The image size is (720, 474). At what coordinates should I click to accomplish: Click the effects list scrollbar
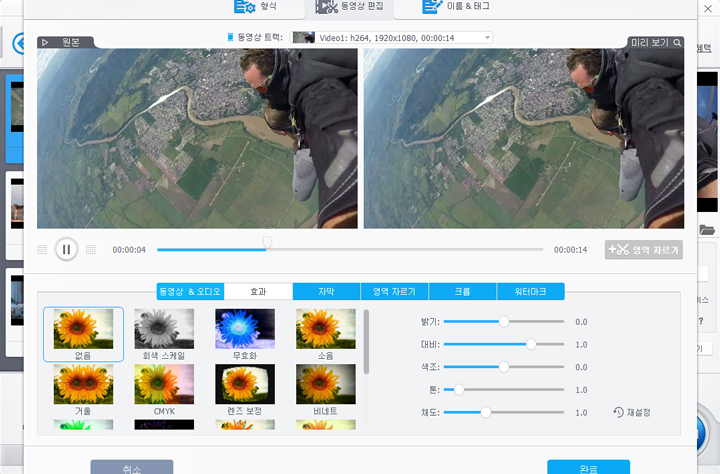(366, 342)
